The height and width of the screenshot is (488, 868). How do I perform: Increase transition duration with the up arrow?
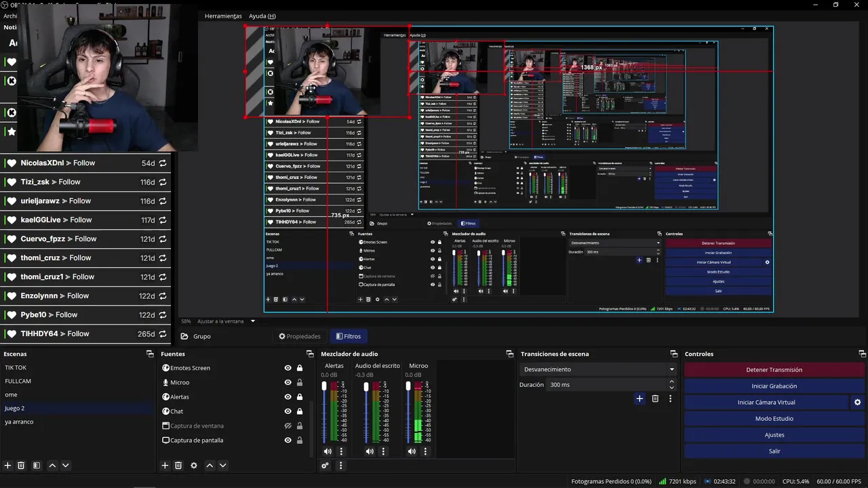click(672, 382)
